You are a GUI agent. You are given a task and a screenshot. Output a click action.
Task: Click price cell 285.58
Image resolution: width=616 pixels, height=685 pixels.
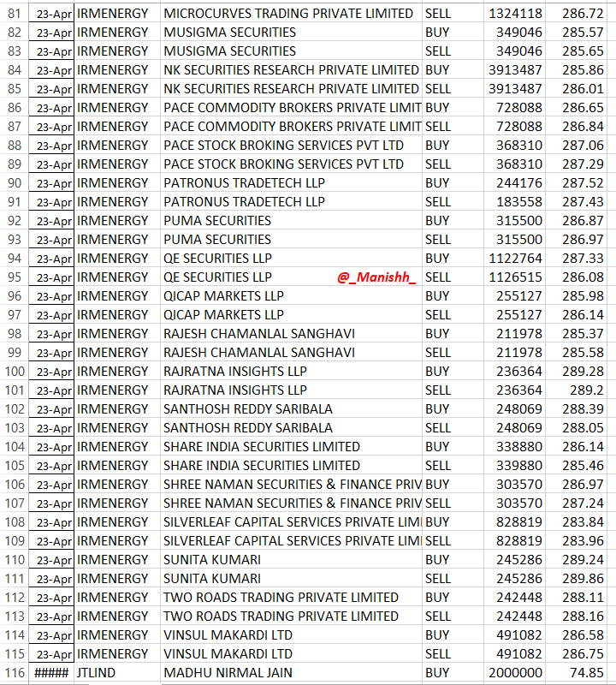pyautogui.click(x=576, y=352)
